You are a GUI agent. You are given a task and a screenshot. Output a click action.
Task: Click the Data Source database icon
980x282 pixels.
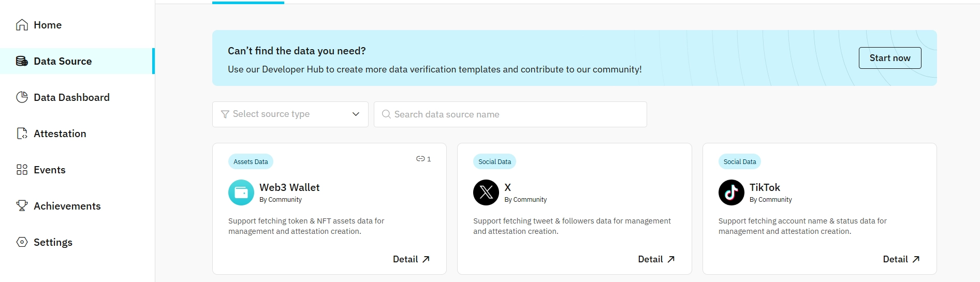[22, 61]
